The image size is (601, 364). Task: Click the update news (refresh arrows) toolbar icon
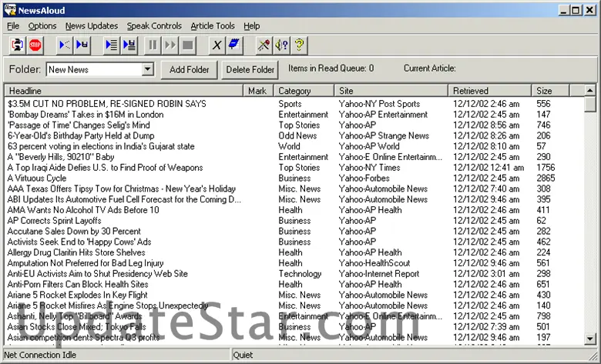[17, 45]
